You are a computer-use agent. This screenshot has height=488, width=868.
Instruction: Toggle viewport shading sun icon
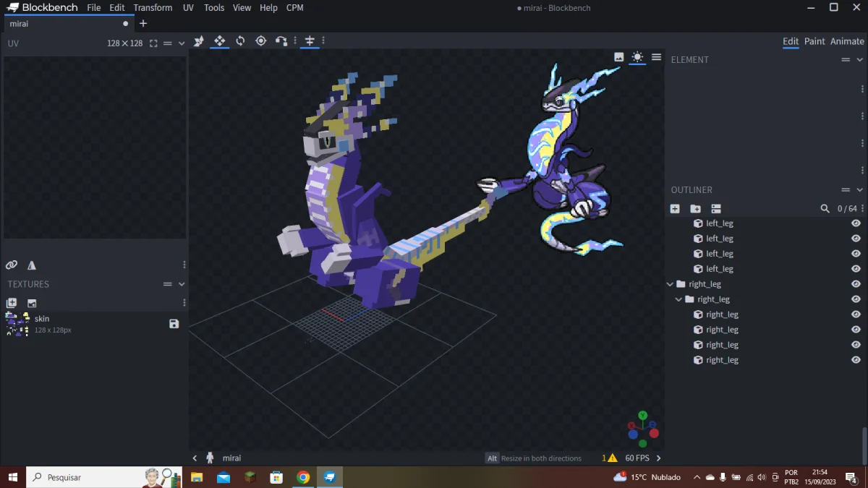point(637,57)
